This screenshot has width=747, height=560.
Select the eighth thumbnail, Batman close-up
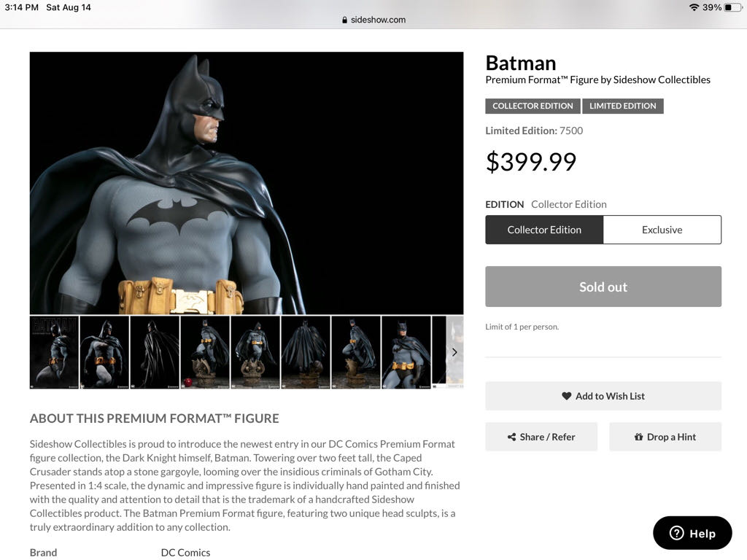pos(406,352)
